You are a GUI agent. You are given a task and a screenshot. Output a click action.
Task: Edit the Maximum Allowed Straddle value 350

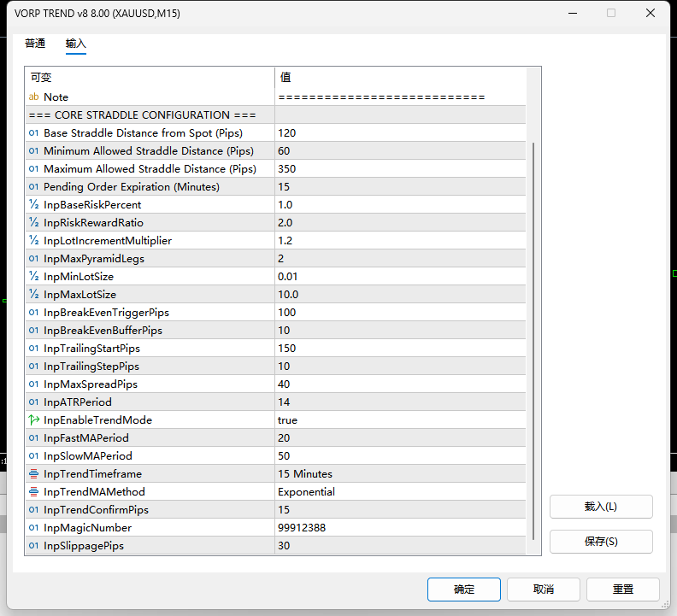point(400,169)
